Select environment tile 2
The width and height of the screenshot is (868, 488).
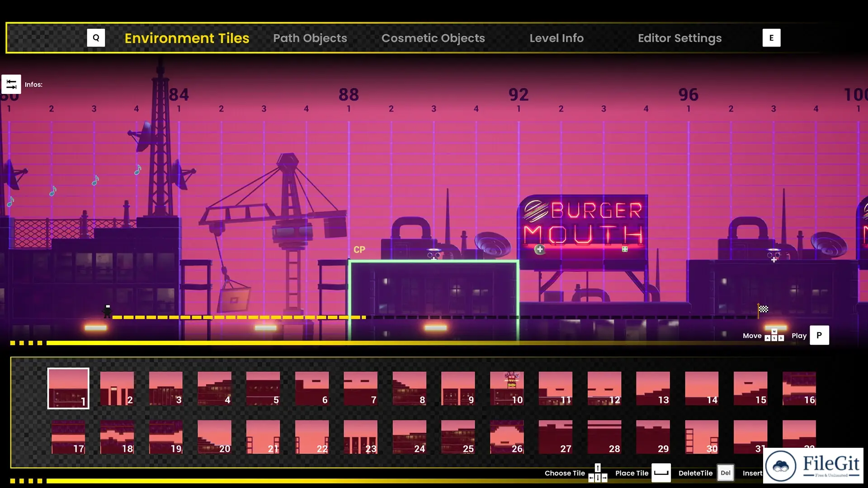(117, 388)
